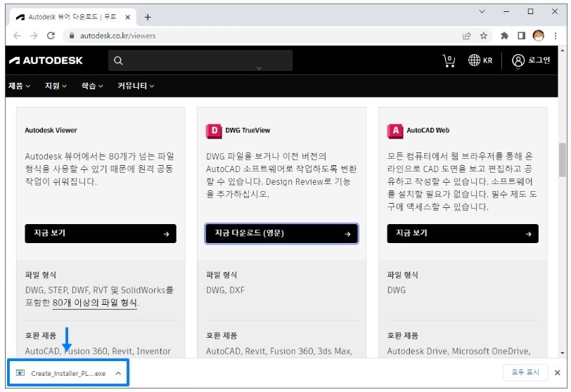Share this page via share icon
Image resolution: width=571 pixels, height=392 pixels.
[466, 36]
